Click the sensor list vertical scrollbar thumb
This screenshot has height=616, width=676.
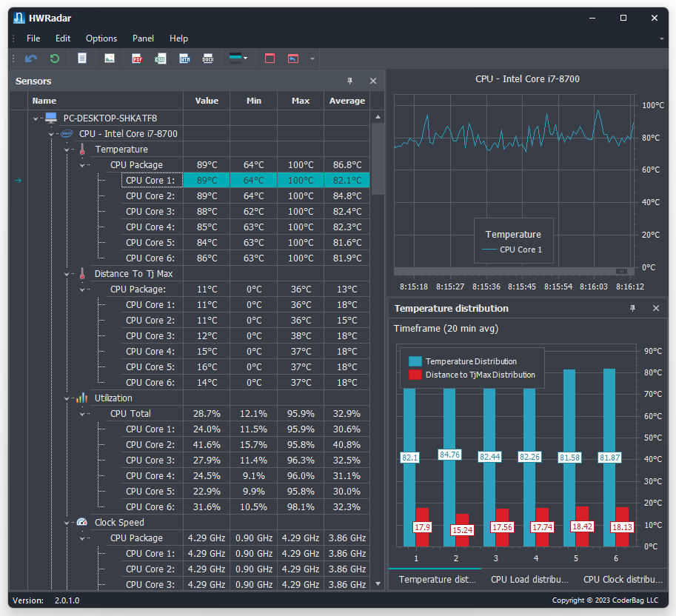point(378,158)
